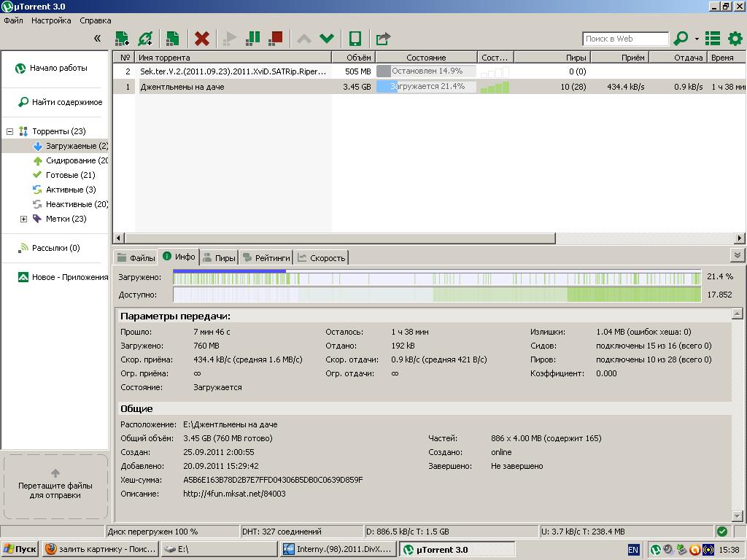Remove selected torrent with red X
This screenshot has width=747, height=560.
202,39
